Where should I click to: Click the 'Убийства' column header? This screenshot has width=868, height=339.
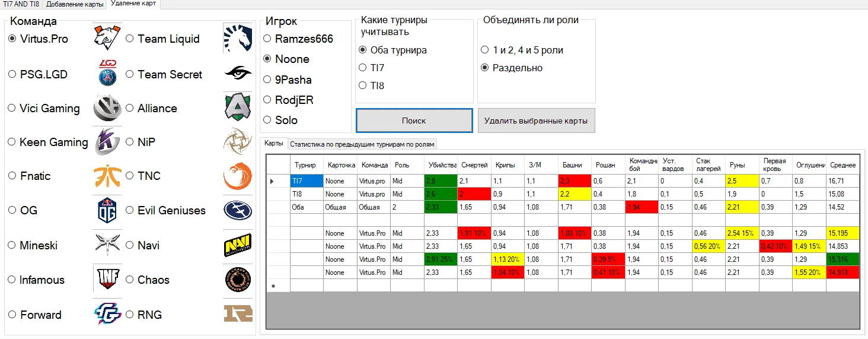[x=441, y=165]
